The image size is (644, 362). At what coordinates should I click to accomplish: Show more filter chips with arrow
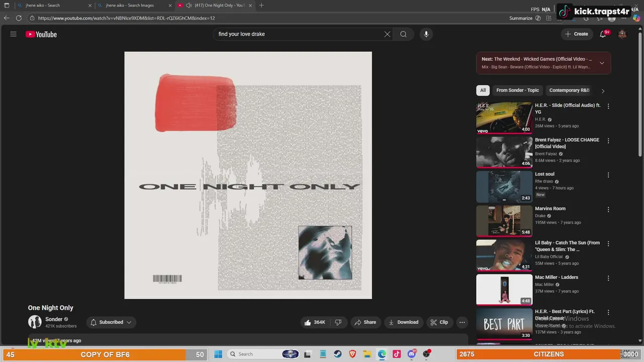click(x=603, y=91)
